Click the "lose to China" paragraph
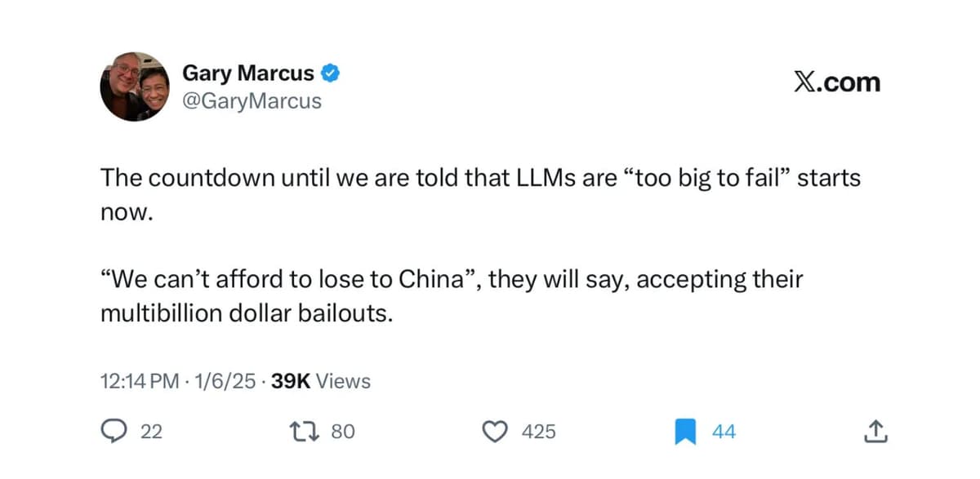The width and height of the screenshot is (980, 479). point(452,296)
